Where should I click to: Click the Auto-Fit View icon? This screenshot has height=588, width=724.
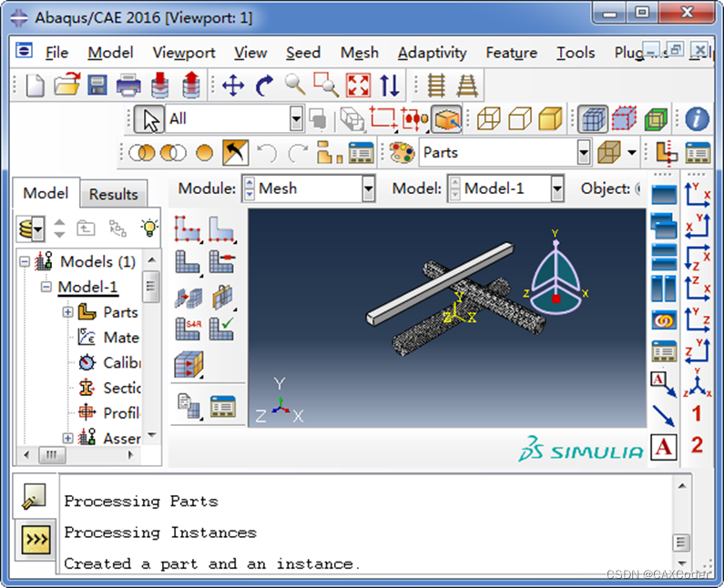[358, 86]
